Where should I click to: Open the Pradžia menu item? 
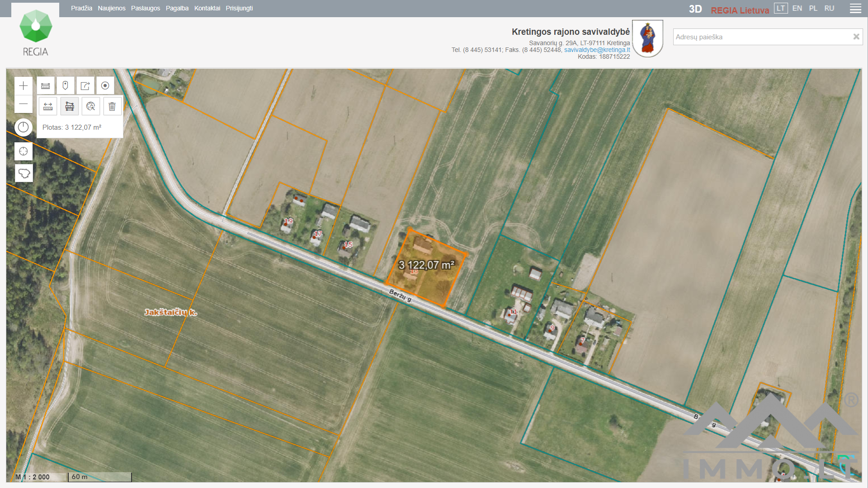[81, 8]
